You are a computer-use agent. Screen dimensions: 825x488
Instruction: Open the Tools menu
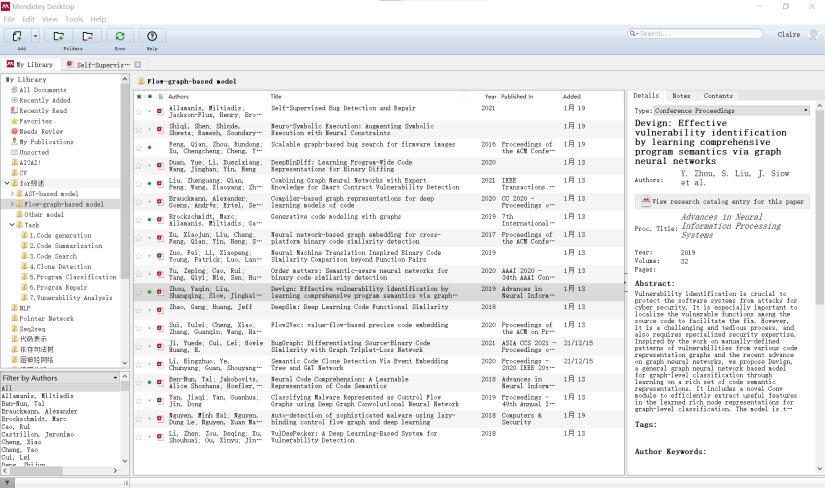(x=74, y=19)
